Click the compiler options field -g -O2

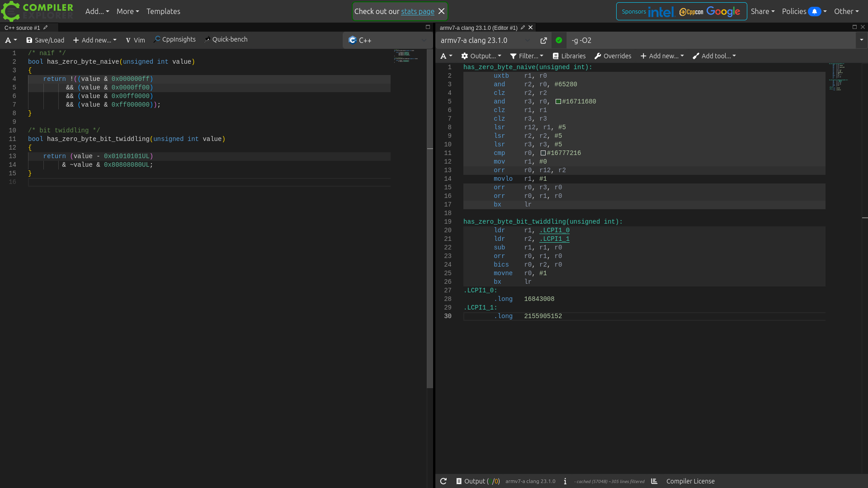711,40
